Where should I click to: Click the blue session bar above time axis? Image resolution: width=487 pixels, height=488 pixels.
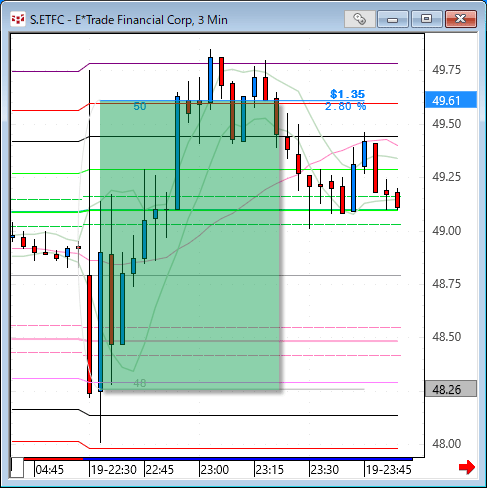(x=248, y=459)
